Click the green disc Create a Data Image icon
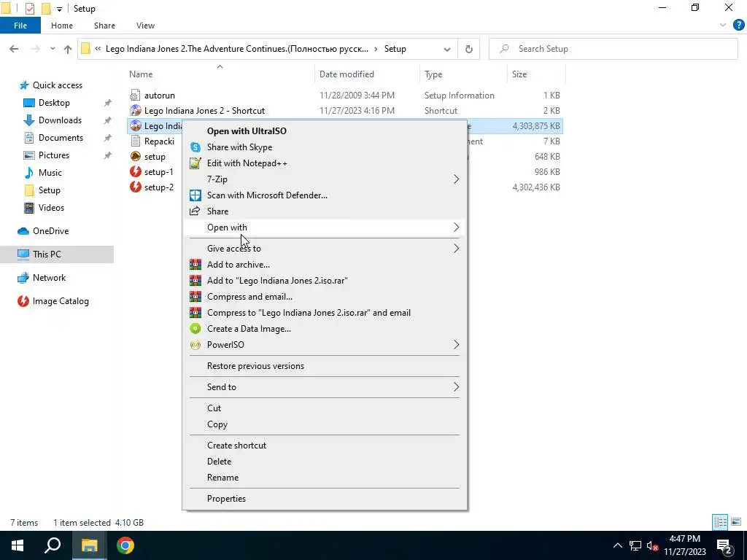Viewport: 747px width, 560px height. (x=196, y=329)
